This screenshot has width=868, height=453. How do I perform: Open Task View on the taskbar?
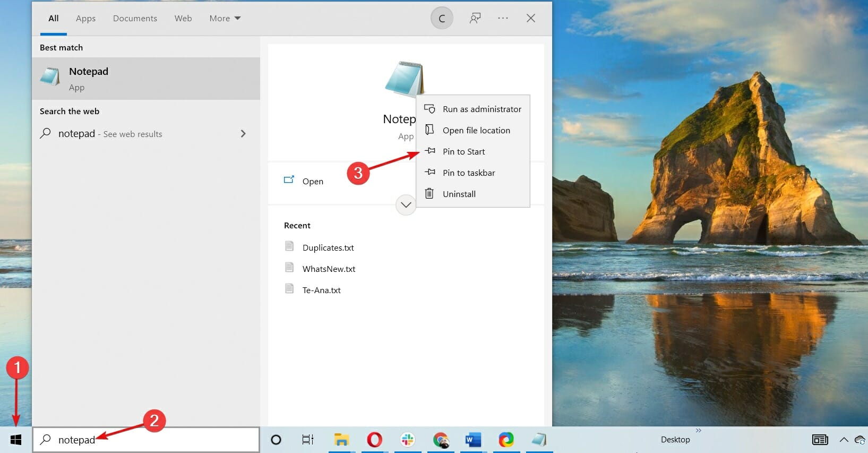pyautogui.click(x=308, y=440)
